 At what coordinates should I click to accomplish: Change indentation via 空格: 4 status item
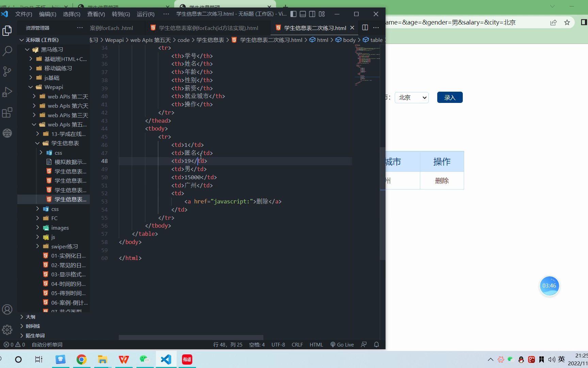[257, 344]
